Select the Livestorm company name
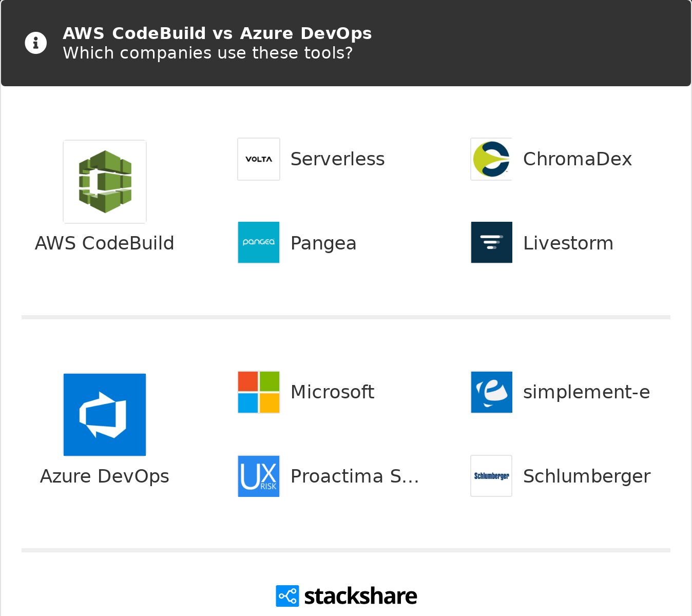The width and height of the screenshot is (692, 616). 568,243
